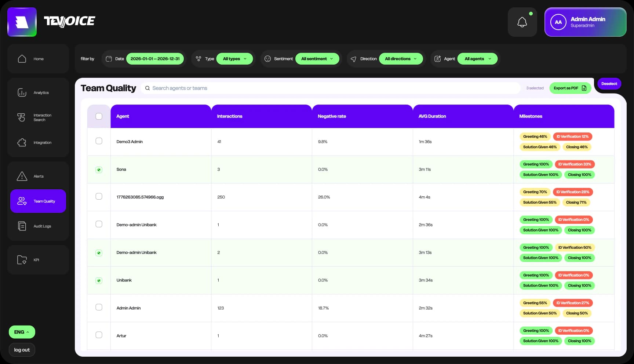Open the All directions dropdown
The image size is (634, 364).
coord(401,59)
